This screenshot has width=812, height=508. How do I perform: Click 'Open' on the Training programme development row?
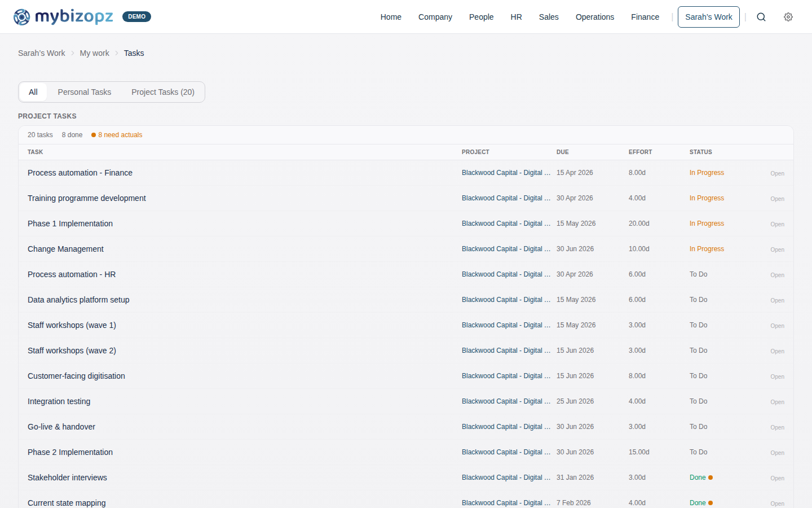pyautogui.click(x=777, y=199)
